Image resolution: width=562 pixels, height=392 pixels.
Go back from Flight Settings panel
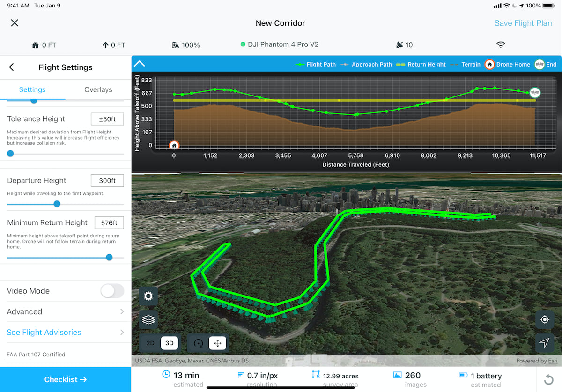click(11, 67)
